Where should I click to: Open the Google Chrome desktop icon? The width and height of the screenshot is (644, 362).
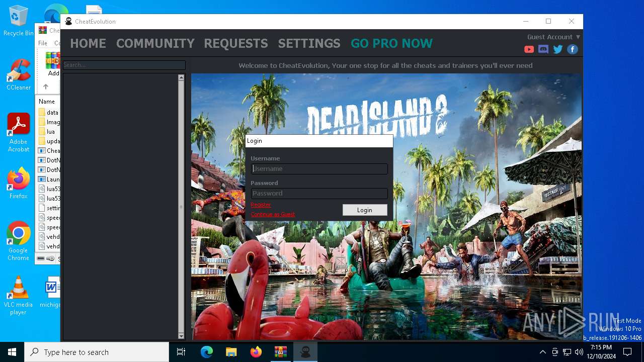[x=19, y=241]
